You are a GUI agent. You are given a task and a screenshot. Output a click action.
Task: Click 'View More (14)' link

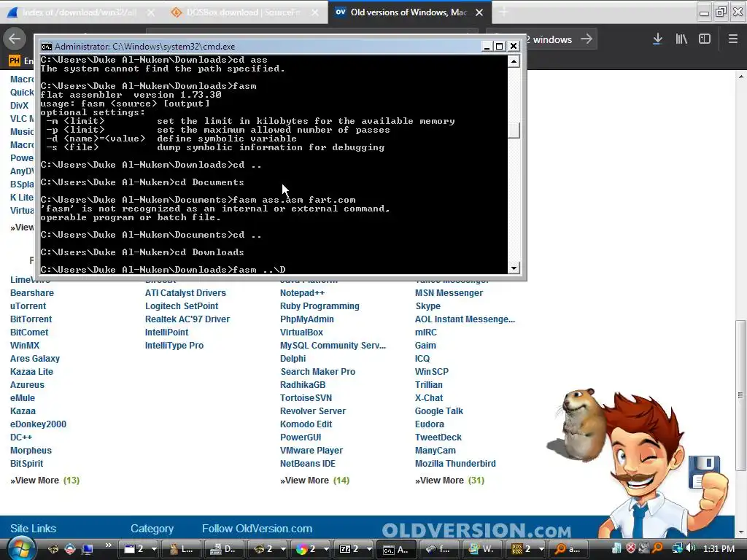[x=314, y=480]
